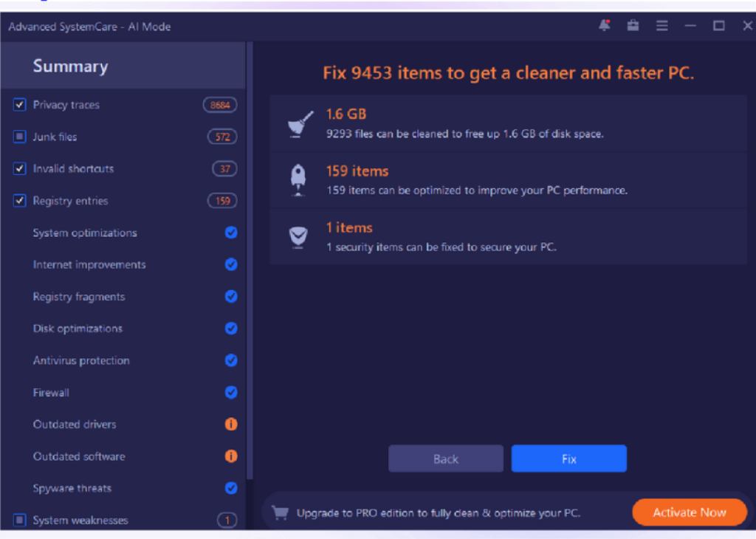
Task: Click the 159 items heading
Action: coord(357,171)
